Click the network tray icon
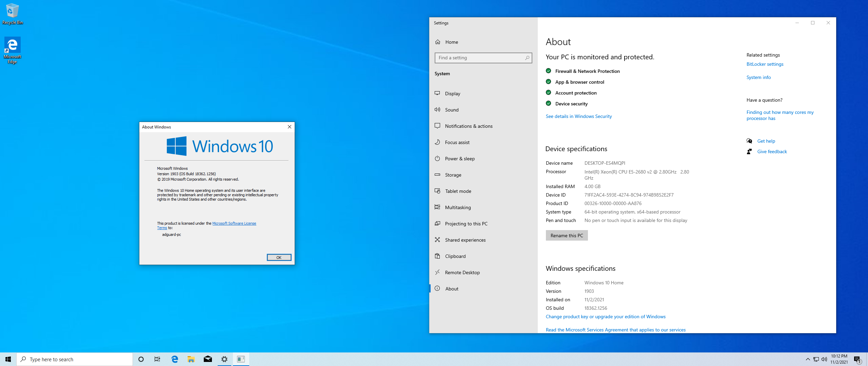Image resolution: width=868 pixels, height=366 pixels. [x=816, y=359]
